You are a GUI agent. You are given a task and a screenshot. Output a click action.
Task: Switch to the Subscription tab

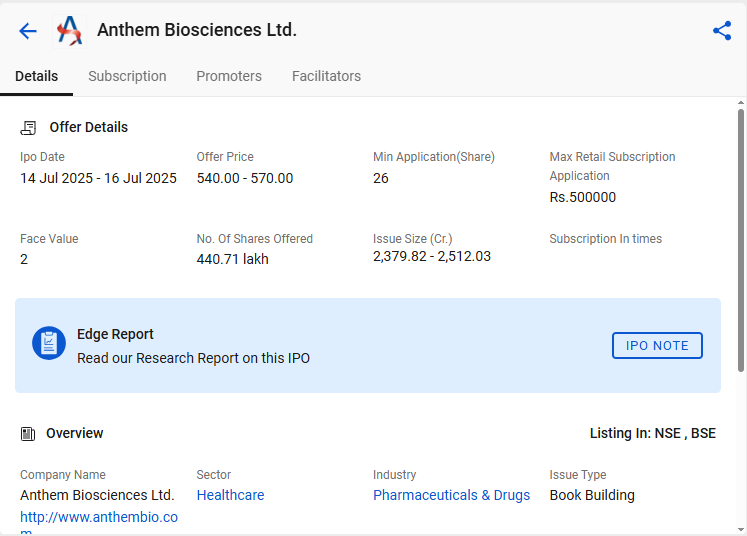(x=127, y=76)
